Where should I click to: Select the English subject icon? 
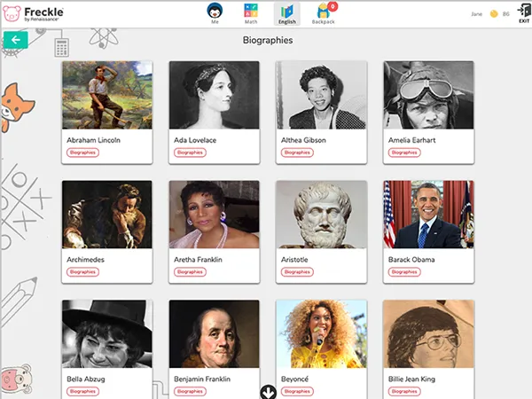(x=286, y=12)
